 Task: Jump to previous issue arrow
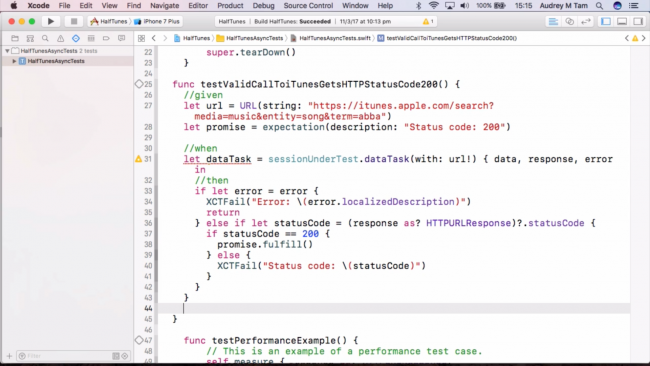click(x=627, y=38)
